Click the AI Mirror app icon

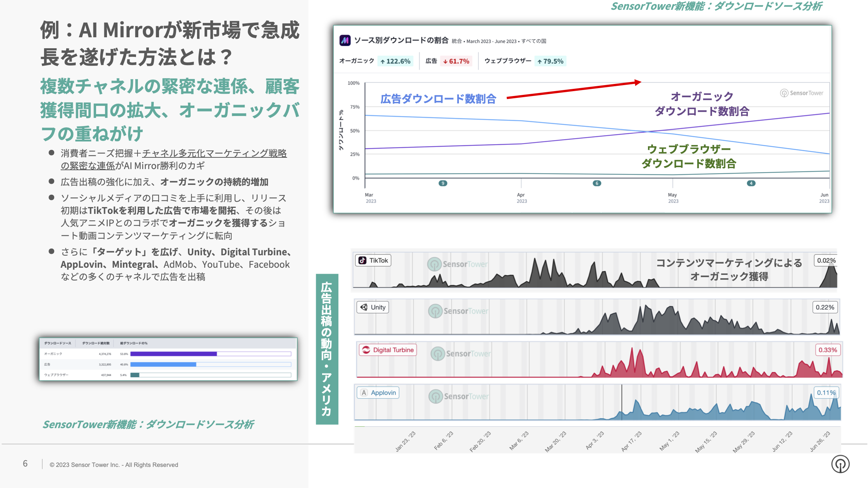[x=345, y=40]
